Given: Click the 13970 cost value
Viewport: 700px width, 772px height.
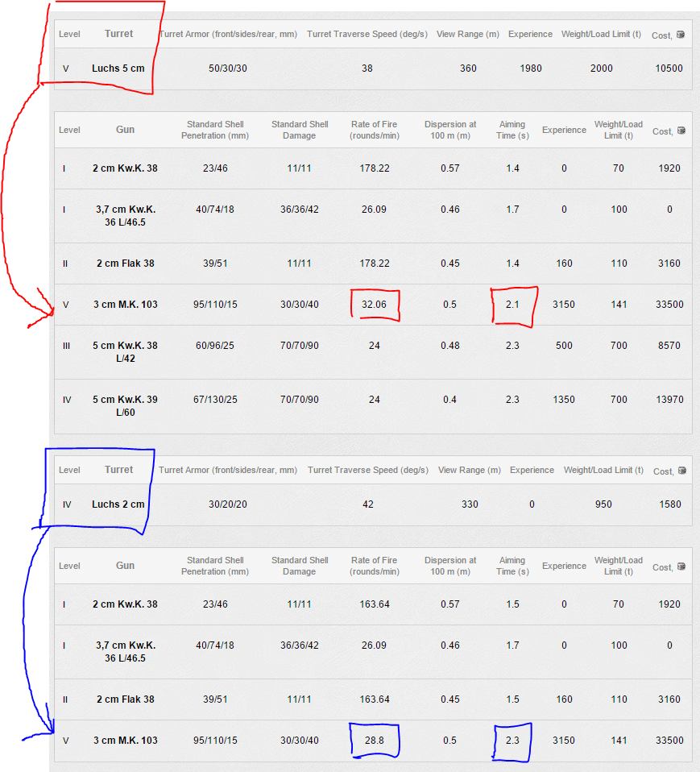Looking at the screenshot, I should [x=668, y=400].
